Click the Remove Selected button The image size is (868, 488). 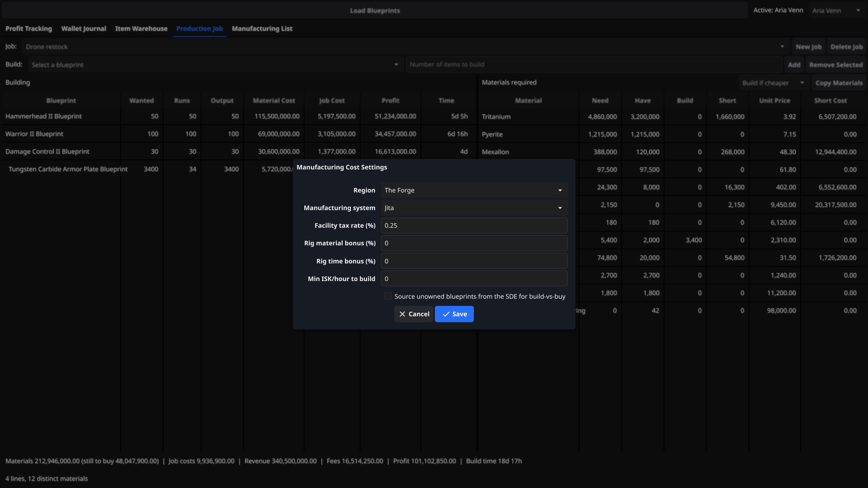(x=836, y=65)
